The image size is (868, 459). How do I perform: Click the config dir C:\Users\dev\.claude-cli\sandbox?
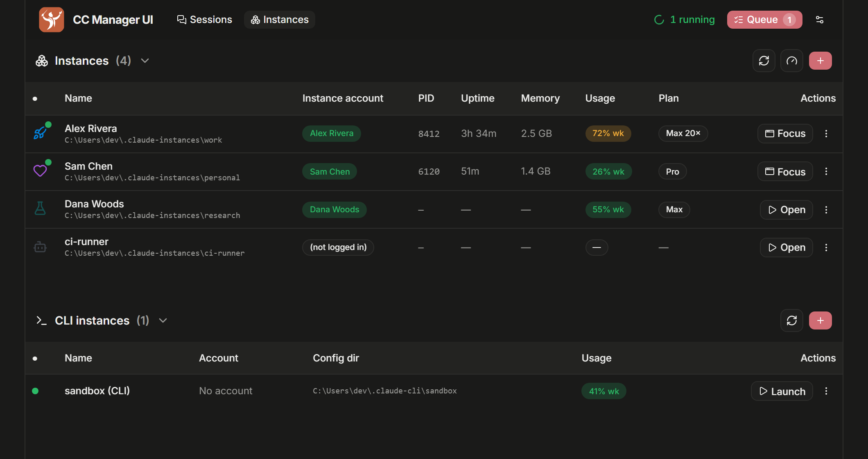(x=385, y=391)
